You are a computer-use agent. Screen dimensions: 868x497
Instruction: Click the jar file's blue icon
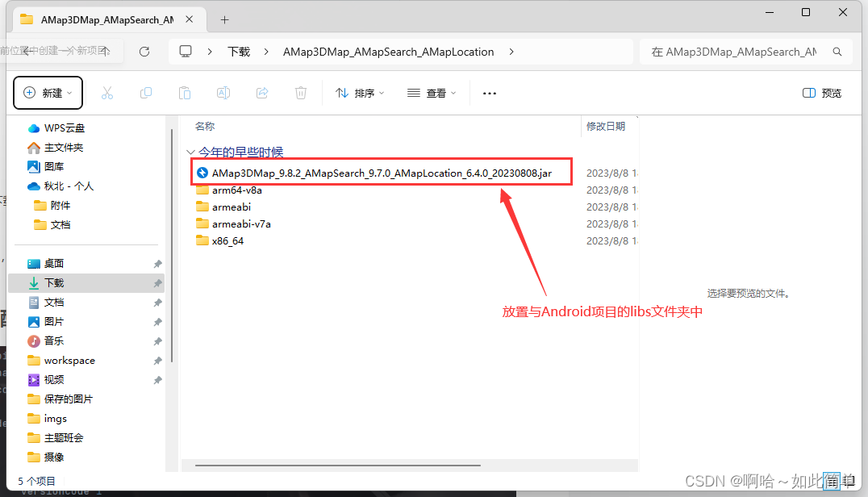(x=202, y=173)
